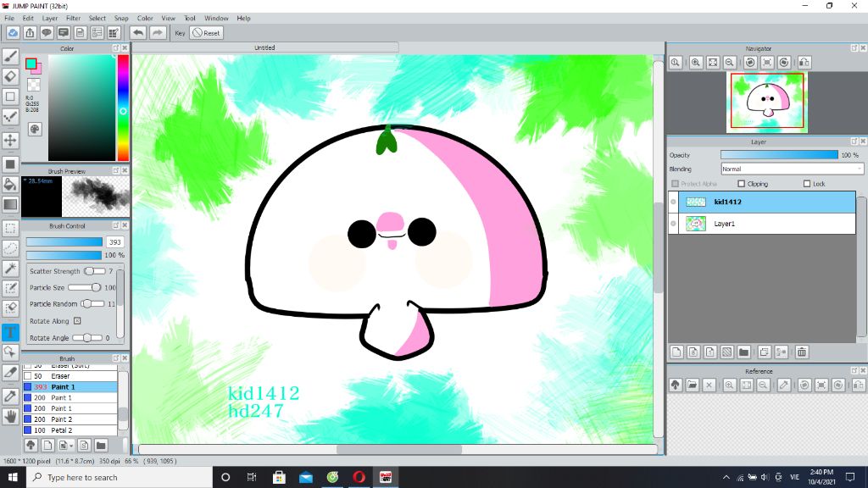The image size is (868, 488).
Task: Select the Divide/knife tool
Action: point(10,373)
